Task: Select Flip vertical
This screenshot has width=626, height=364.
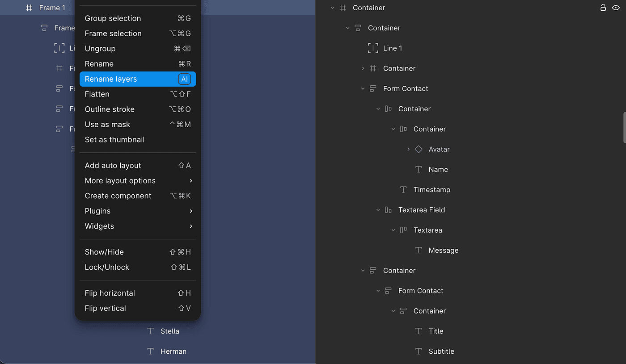Action: click(x=138, y=308)
